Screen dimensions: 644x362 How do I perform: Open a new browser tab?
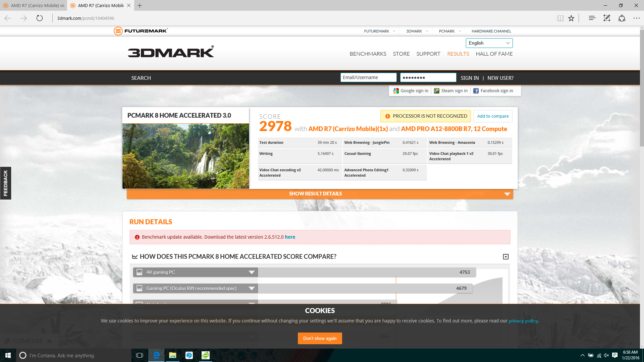pyautogui.click(x=140, y=5)
